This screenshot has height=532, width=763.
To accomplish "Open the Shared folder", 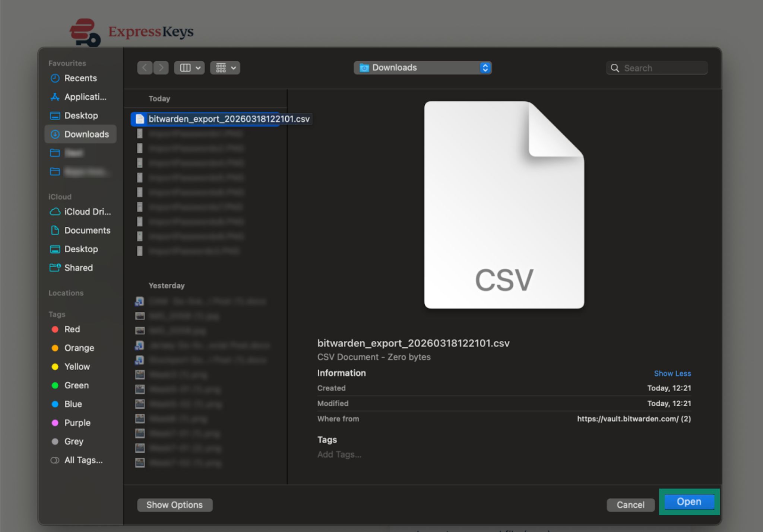I will point(78,268).
